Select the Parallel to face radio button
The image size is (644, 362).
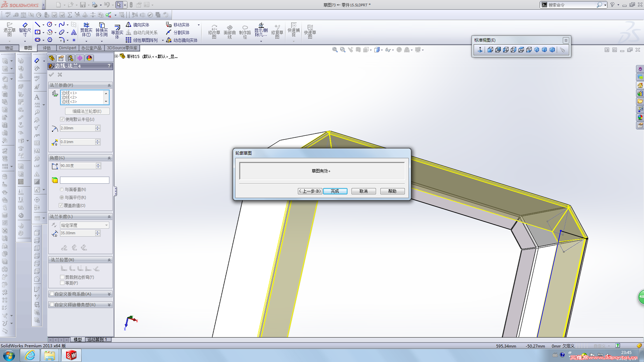62,197
